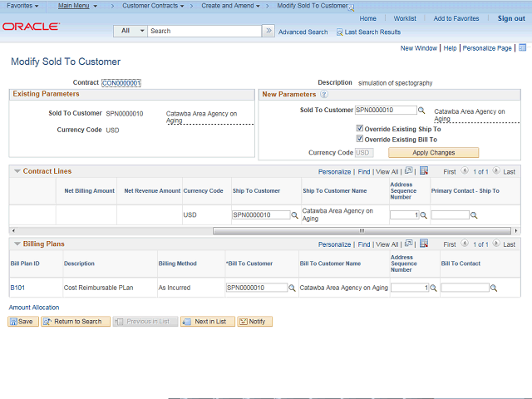Open the Worklist
Image resolution: width=532 pixels, height=399 pixels.
tap(405, 18)
